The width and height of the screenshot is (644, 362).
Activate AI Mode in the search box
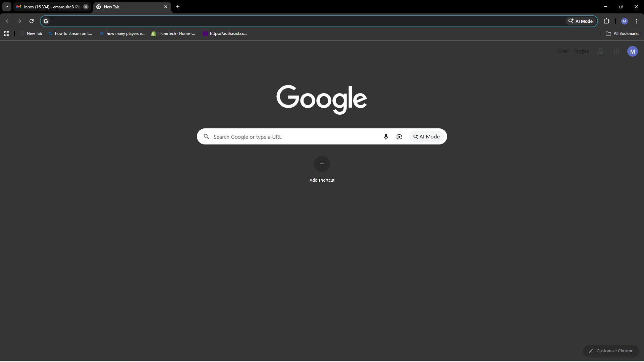pyautogui.click(x=427, y=136)
